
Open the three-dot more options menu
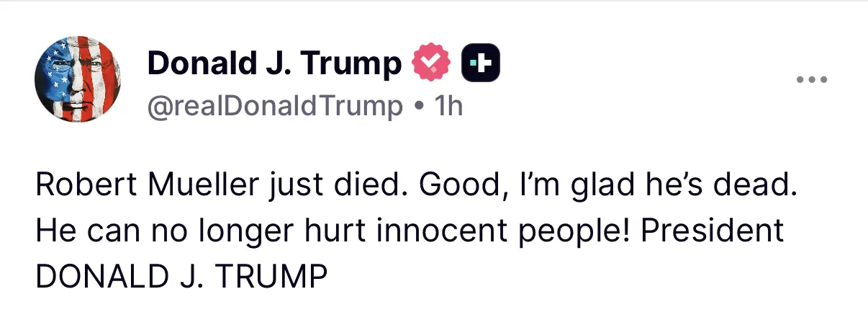[813, 79]
